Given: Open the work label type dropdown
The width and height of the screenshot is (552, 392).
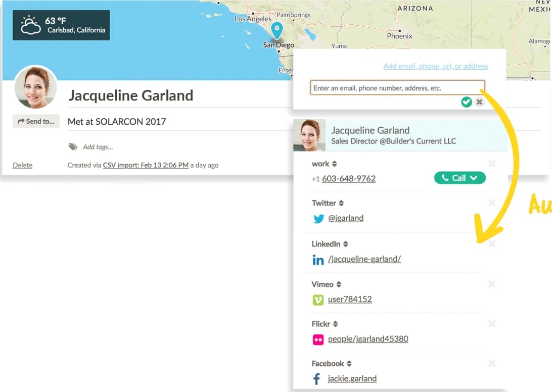Looking at the screenshot, I should click(x=335, y=164).
